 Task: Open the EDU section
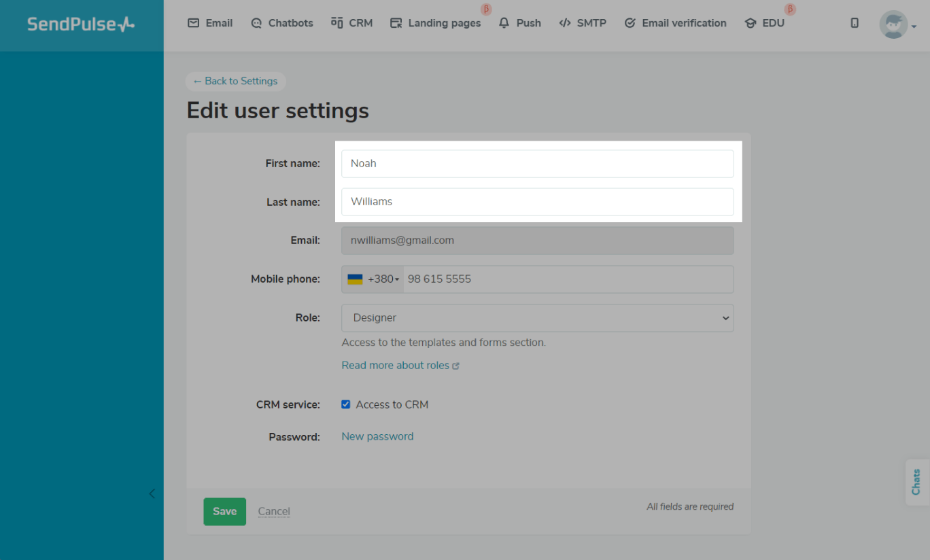click(765, 23)
